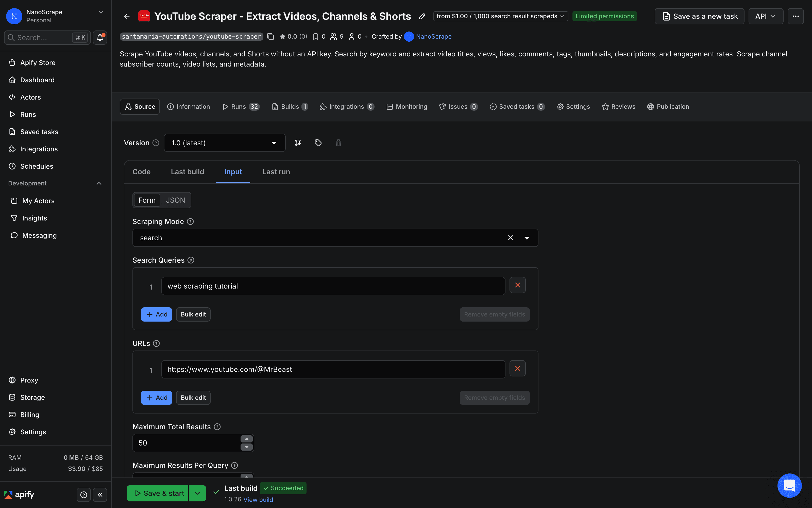Screen dimensions: 812x508
Task: Open the Issues tab
Action: click(458, 106)
